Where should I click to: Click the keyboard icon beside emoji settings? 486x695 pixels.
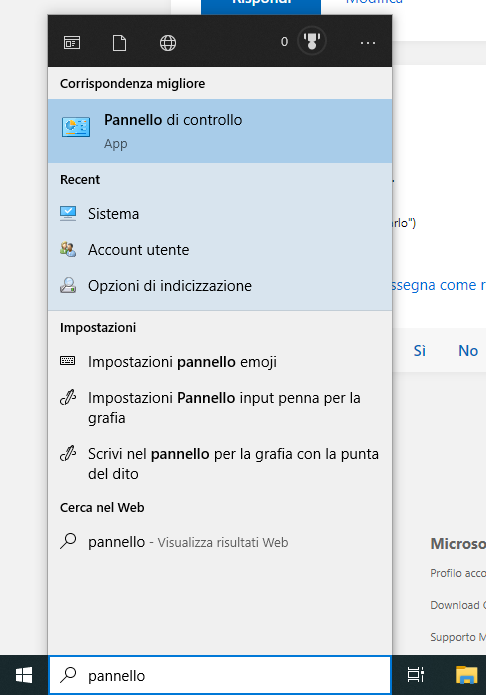[x=67, y=361]
